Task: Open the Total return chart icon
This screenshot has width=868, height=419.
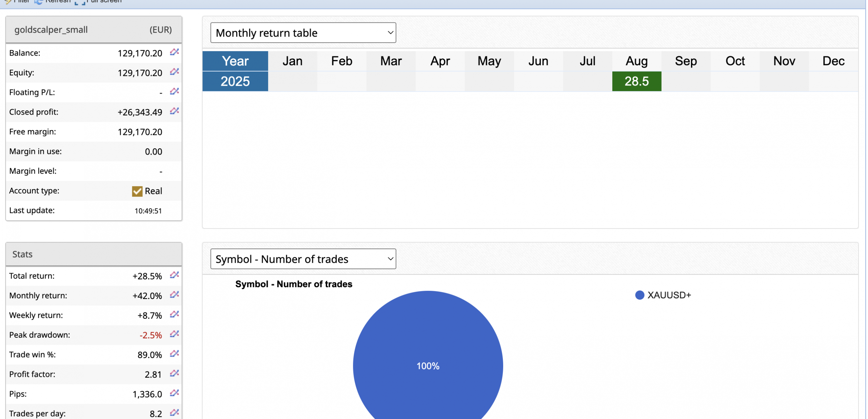Action: tap(174, 275)
